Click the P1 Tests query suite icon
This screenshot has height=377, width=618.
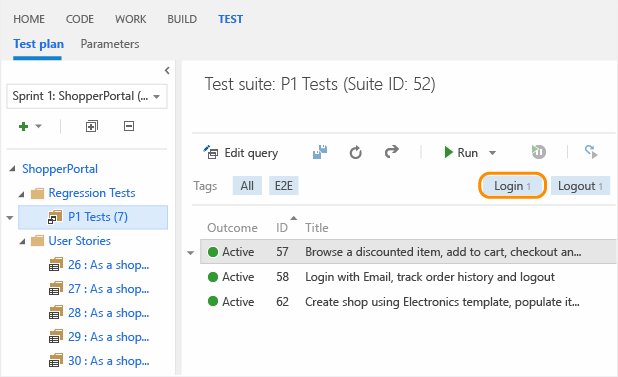click(x=55, y=217)
